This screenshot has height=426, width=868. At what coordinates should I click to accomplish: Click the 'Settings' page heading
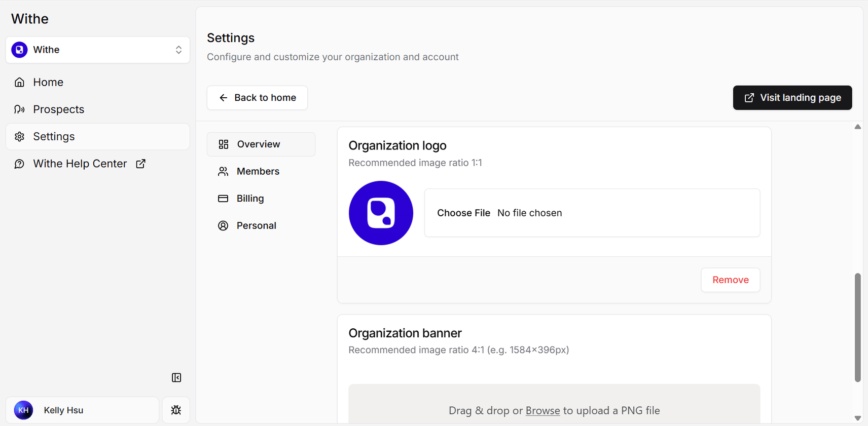(x=231, y=38)
